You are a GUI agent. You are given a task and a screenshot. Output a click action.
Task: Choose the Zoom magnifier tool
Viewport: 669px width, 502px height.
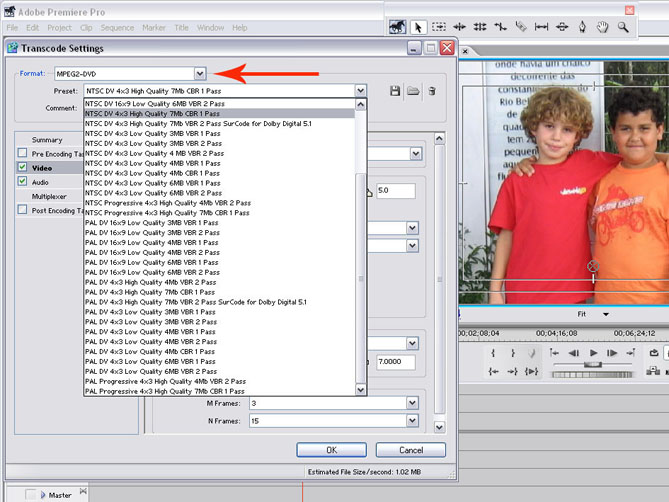pyautogui.click(x=623, y=27)
